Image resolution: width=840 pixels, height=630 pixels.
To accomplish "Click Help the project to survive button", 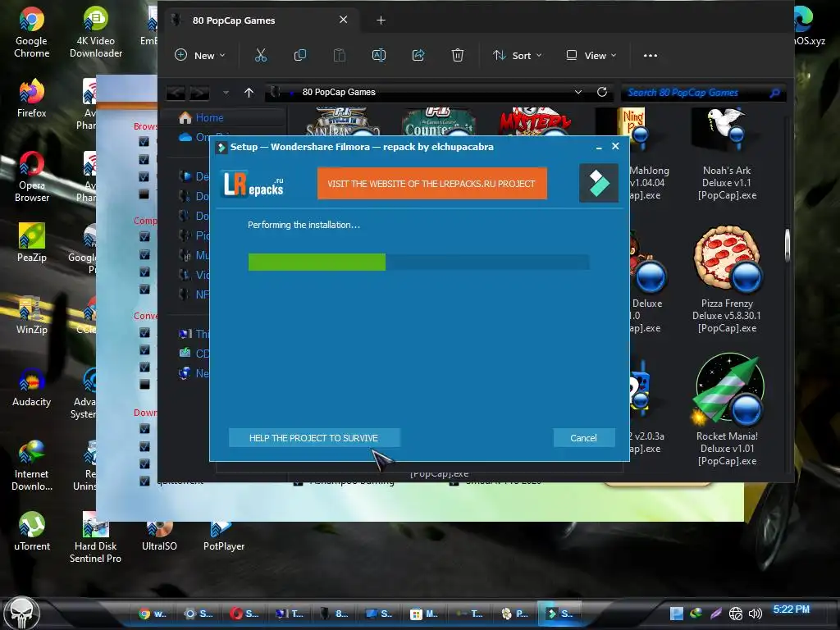I will click(314, 438).
